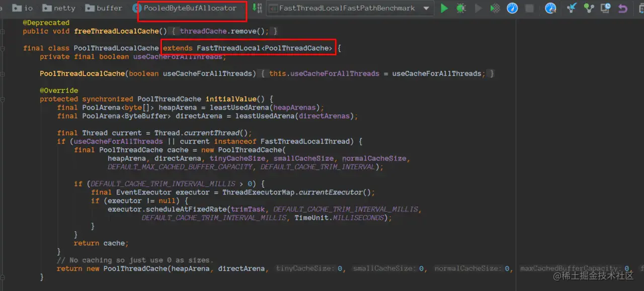The width and height of the screenshot is (644, 291).
Task: Run FastThreadLocalFastPathBenchmark with green play button
Action: pos(444,8)
